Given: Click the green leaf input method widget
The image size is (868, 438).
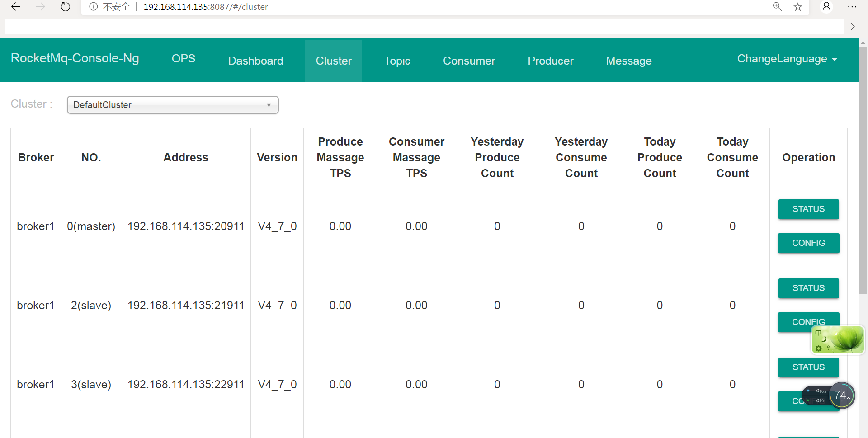Looking at the screenshot, I should click(838, 339).
